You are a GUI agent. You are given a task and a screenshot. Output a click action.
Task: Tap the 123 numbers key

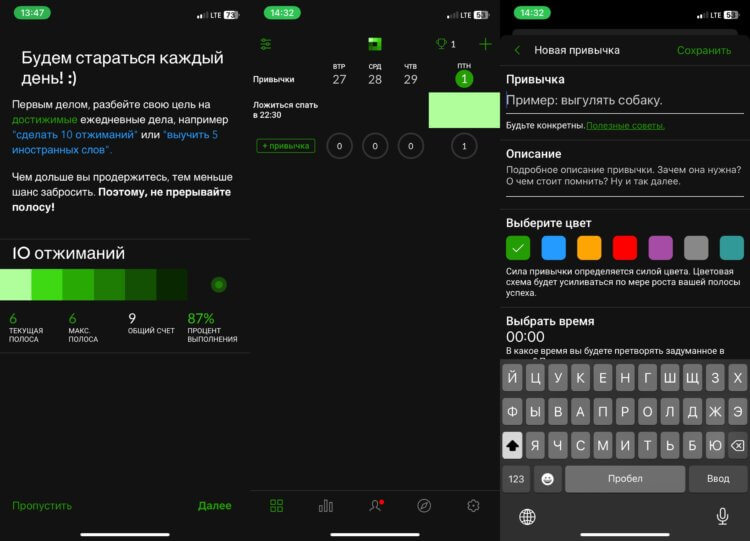516,479
